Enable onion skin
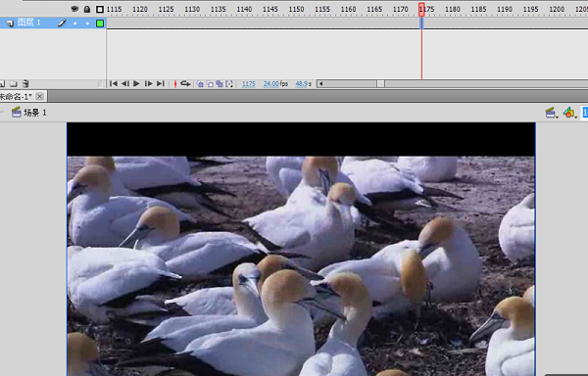The height and width of the screenshot is (376, 588). pos(200,84)
